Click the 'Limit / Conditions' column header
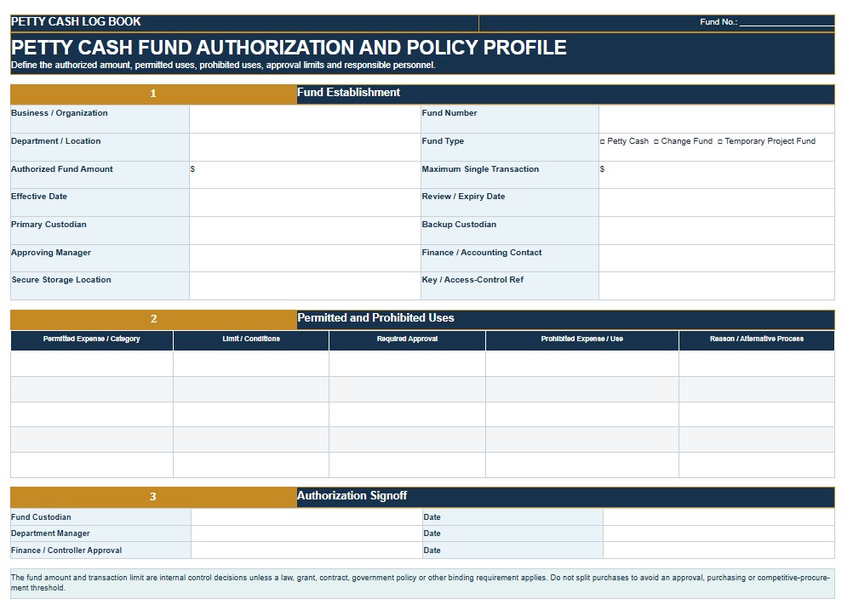The height and width of the screenshot is (616, 859). click(251, 339)
